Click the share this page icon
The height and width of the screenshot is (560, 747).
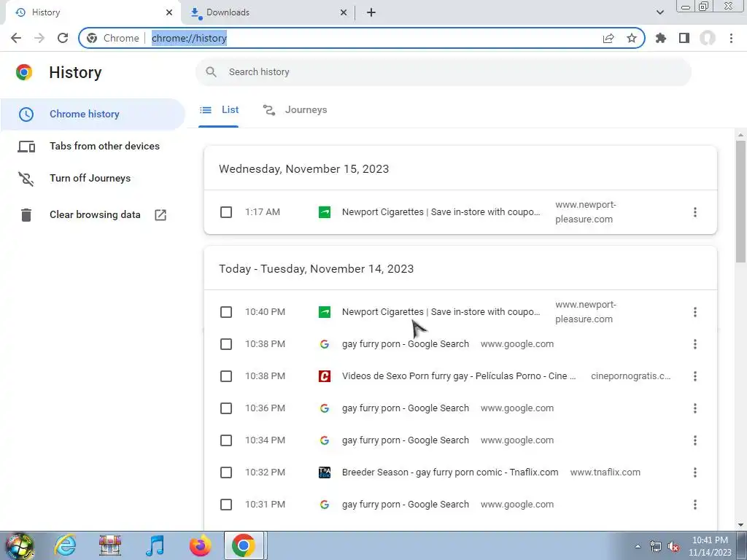(608, 38)
